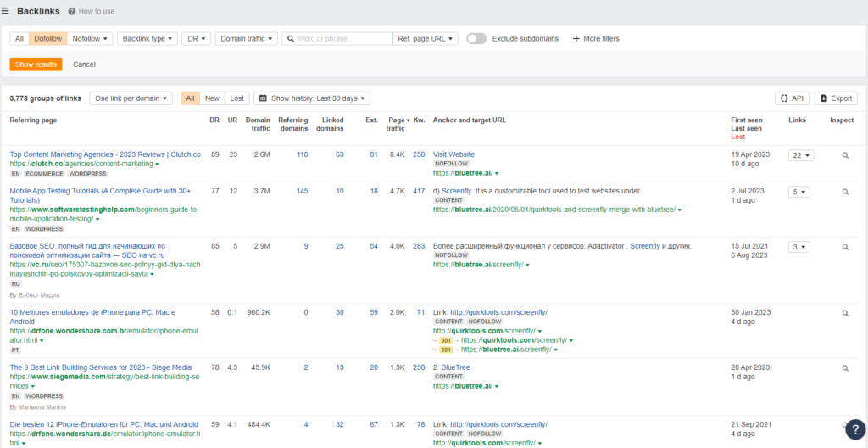
Task: Open The 9 Best Link Building Services link
Action: [101, 367]
